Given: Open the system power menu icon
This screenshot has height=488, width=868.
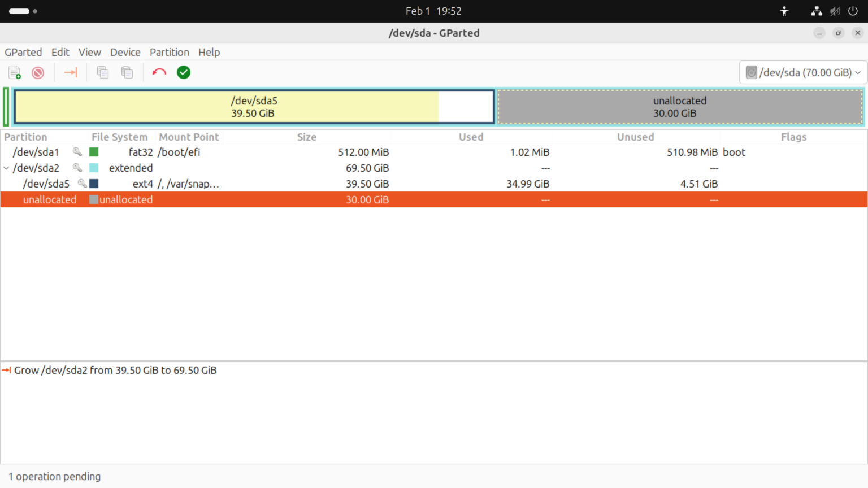Looking at the screenshot, I should click(x=853, y=11).
